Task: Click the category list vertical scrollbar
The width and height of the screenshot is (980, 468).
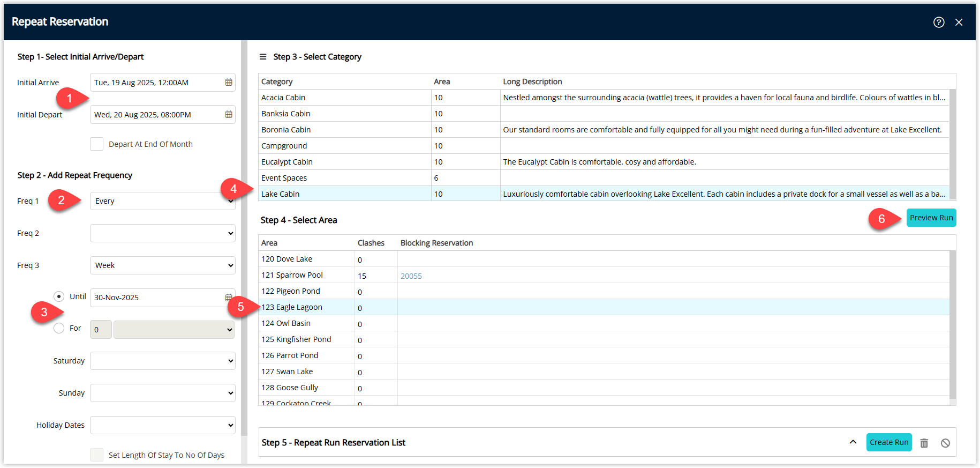Action: pyautogui.click(x=953, y=145)
